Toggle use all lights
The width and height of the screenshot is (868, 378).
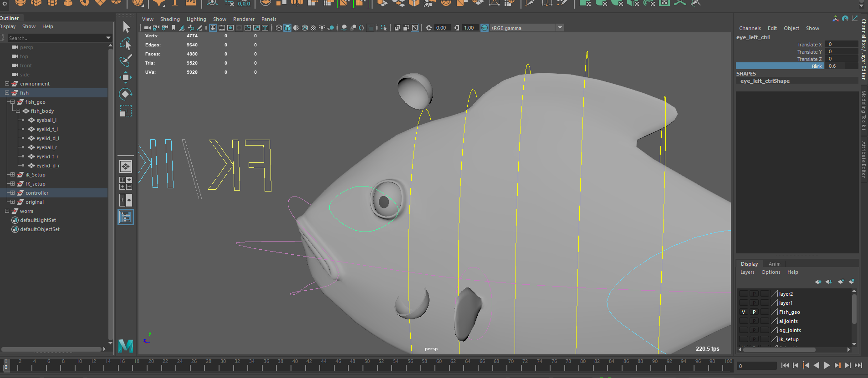click(x=322, y=28)
